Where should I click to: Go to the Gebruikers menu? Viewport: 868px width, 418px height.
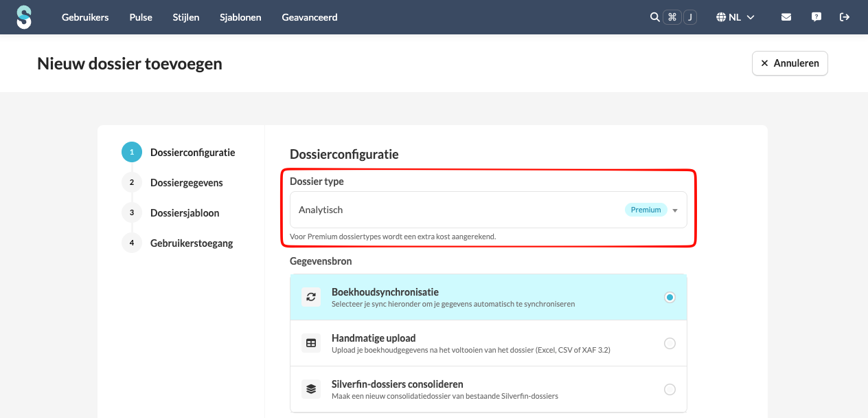(85, 17)
